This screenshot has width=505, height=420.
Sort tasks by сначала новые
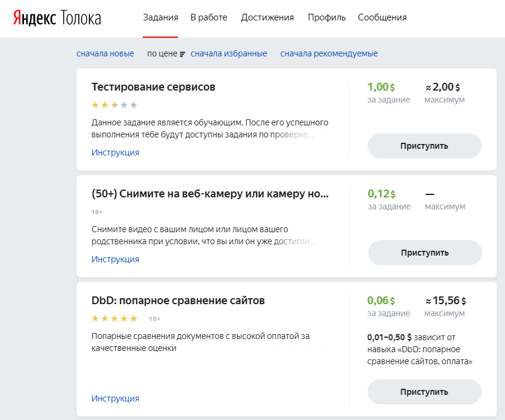pos(105,53)
